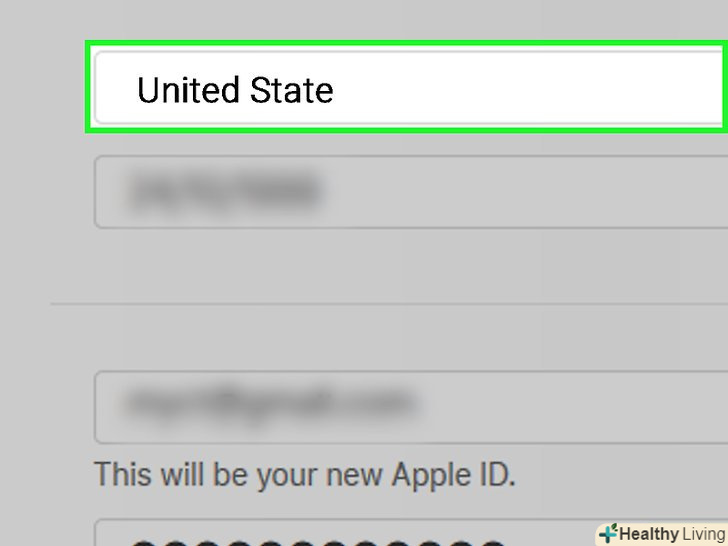Click empty space inside the birthday field
The image size is (728, 546).
pyautogui.click(x=525, y=192)
